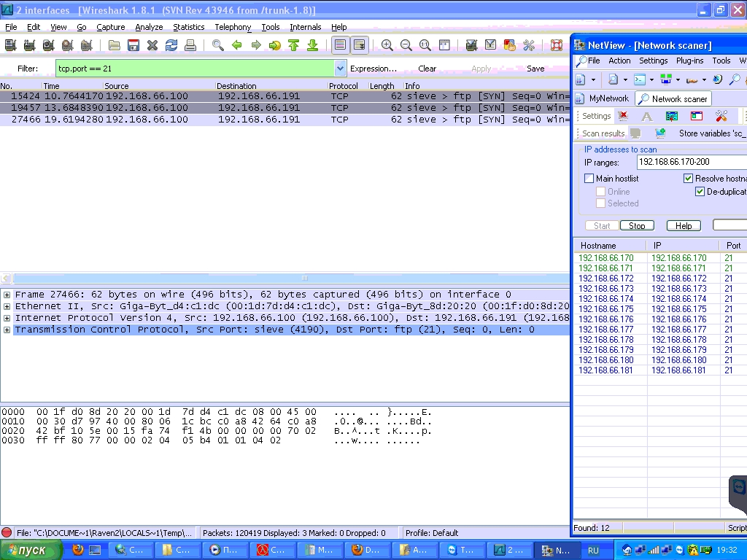Open the Wireshark Analyze menu
The image size is (747, 560).
(149, 27)
